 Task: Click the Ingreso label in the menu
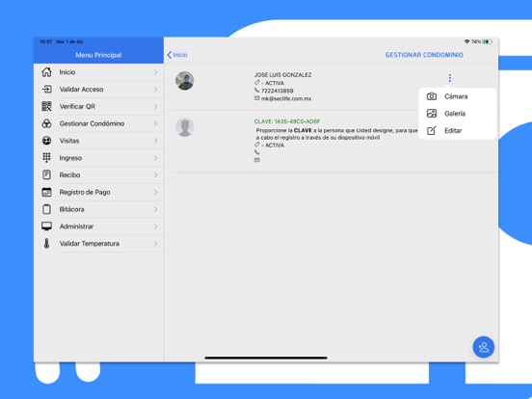70,158
